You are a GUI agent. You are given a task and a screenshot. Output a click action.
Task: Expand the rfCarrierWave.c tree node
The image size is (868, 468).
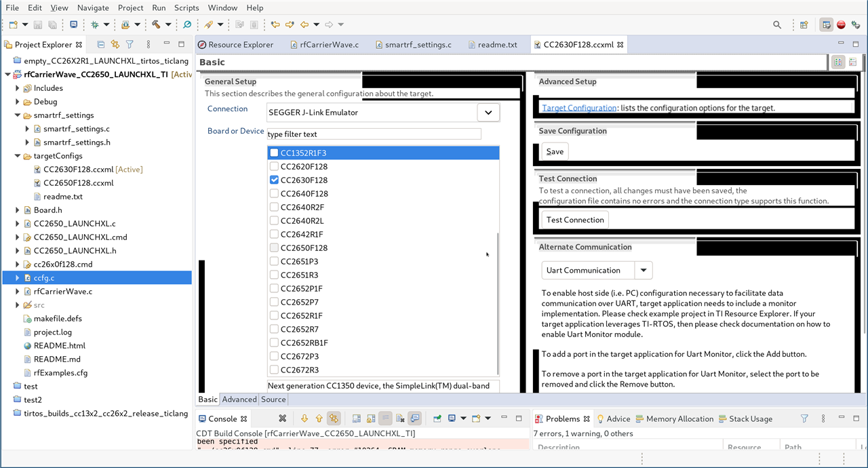18,292
